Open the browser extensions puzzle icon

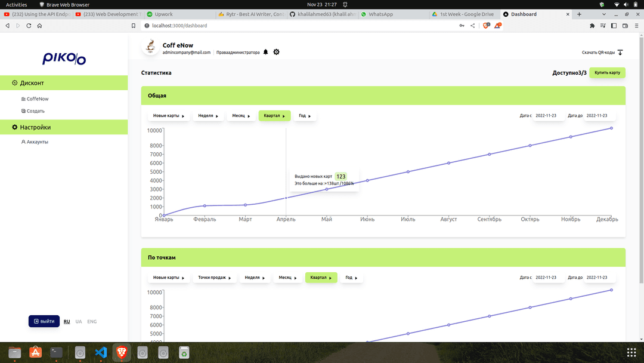(x=592, y=26)
